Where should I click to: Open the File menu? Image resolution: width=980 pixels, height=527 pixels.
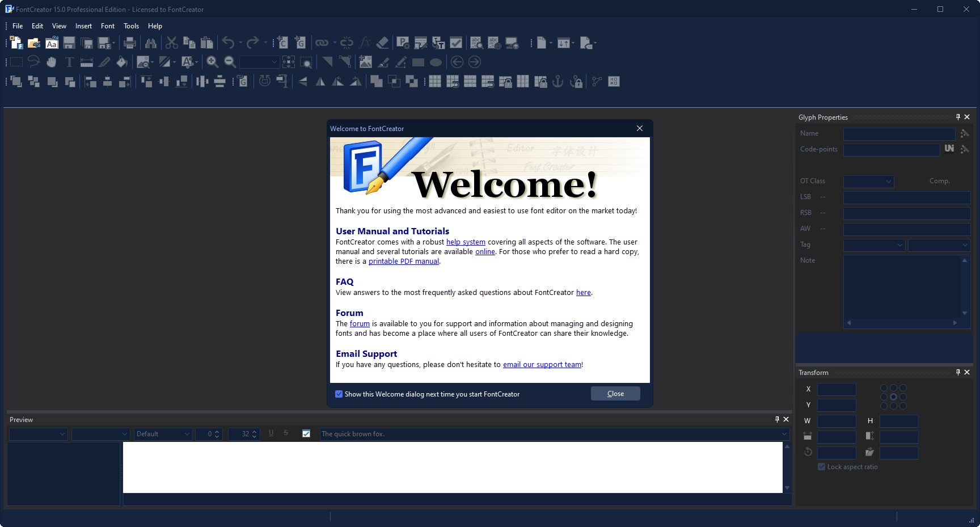[x=18, y=26]
